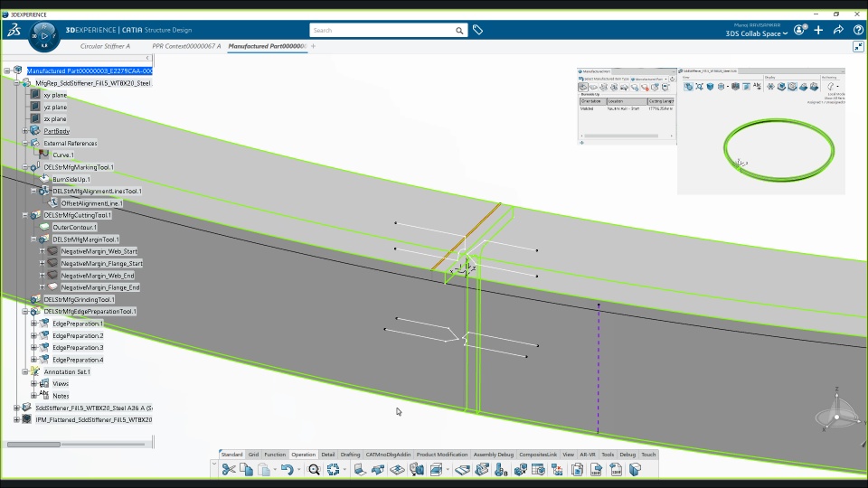
Task: Click the search magnifier in search bar
Action: pyautogui.click(x=459, y=31)
